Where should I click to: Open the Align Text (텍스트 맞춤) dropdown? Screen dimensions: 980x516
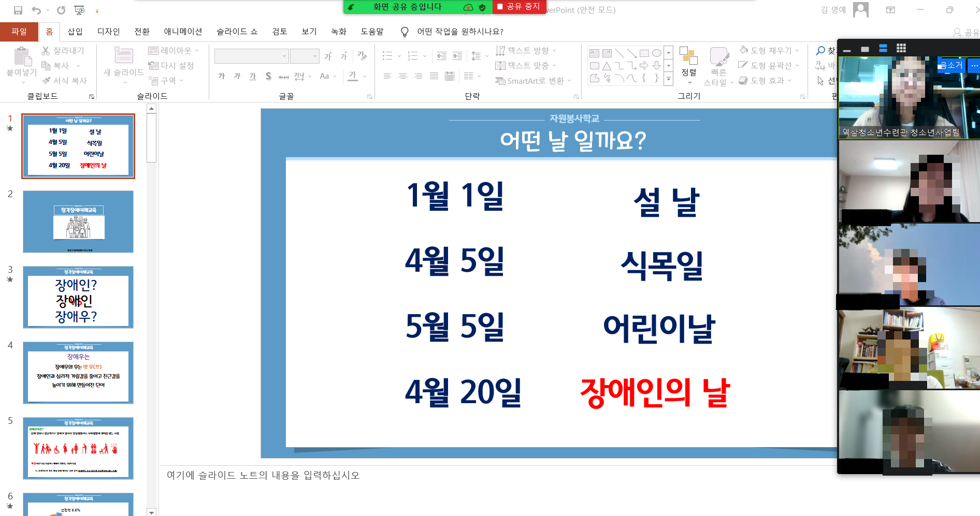(x=526, y=65)
